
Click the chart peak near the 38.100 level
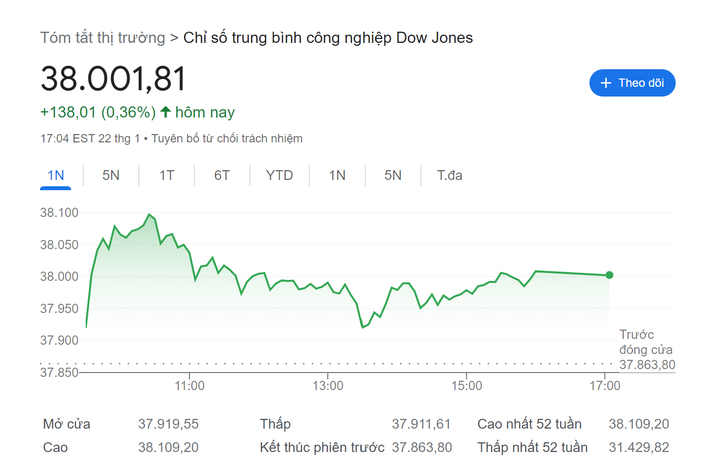click(x=149, y=214)
